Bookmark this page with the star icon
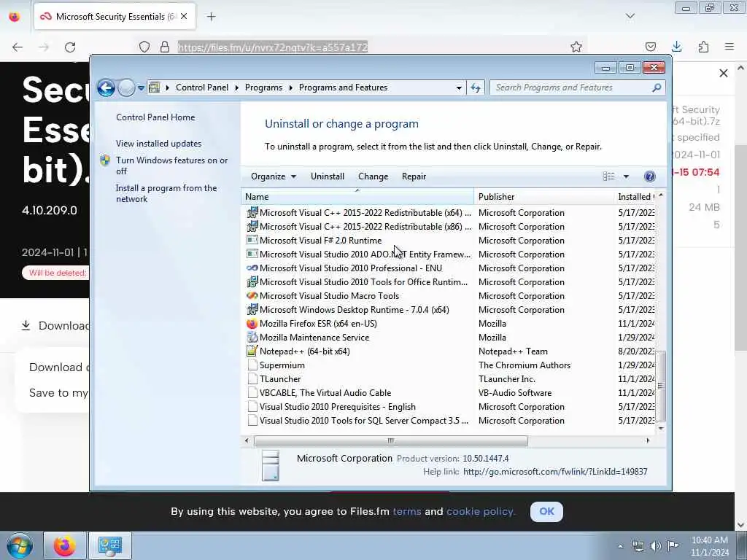This screenshot has height=560, width=747. click(x=576, y=47)
